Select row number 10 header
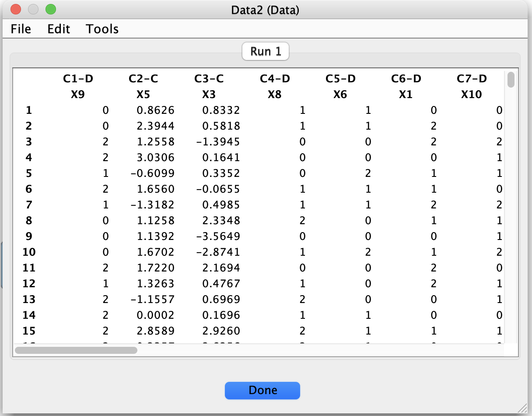 click(29, 252)
